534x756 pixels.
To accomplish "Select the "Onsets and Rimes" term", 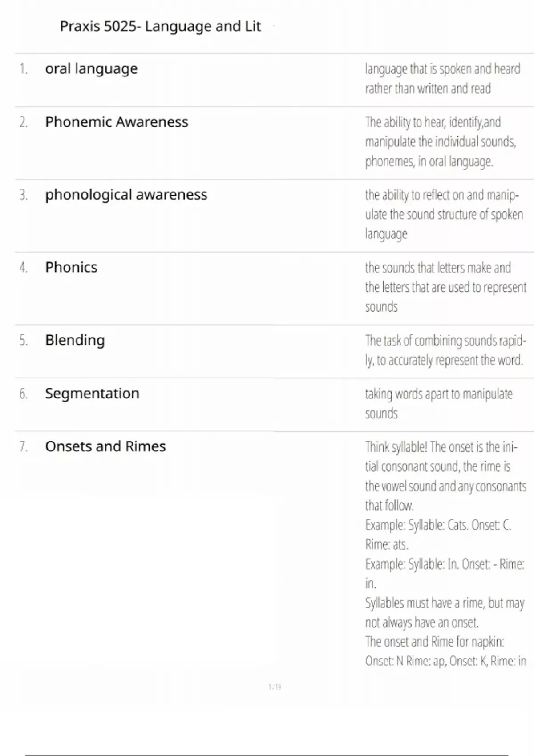I will pyautogui.click(x=105, y=446).
